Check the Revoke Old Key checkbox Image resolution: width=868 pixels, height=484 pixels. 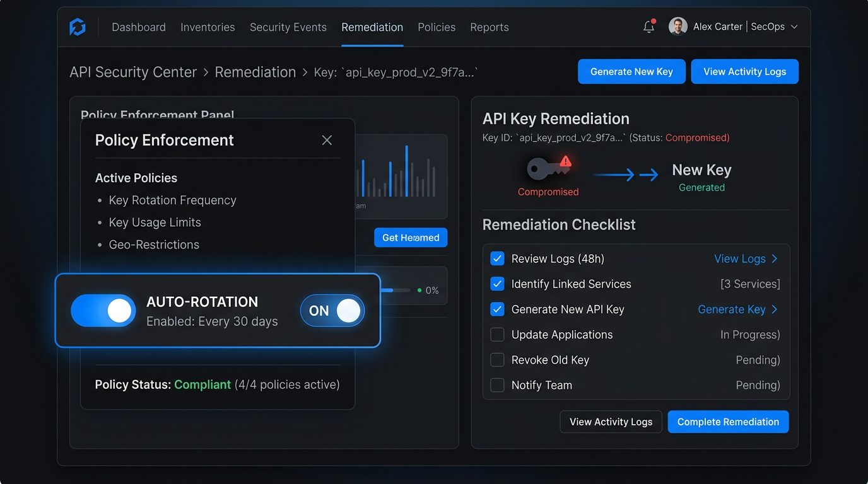point(497,360)
